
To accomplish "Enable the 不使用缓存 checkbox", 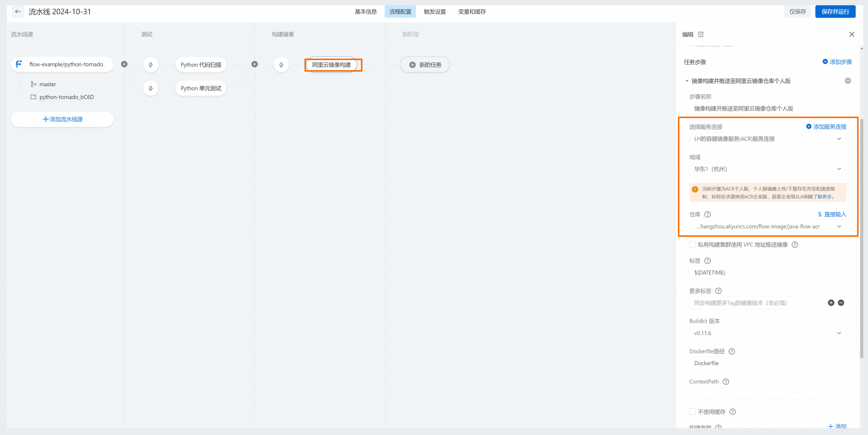I will 693,411.
